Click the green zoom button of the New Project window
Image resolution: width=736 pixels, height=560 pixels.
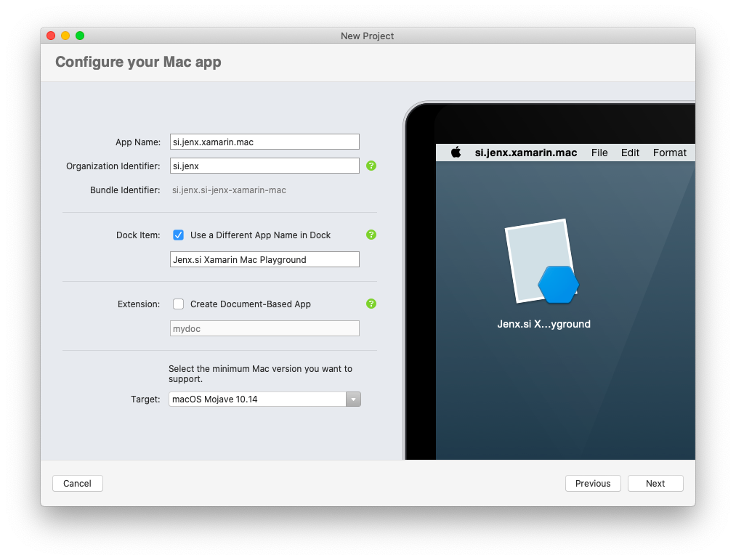pos(80,36)
